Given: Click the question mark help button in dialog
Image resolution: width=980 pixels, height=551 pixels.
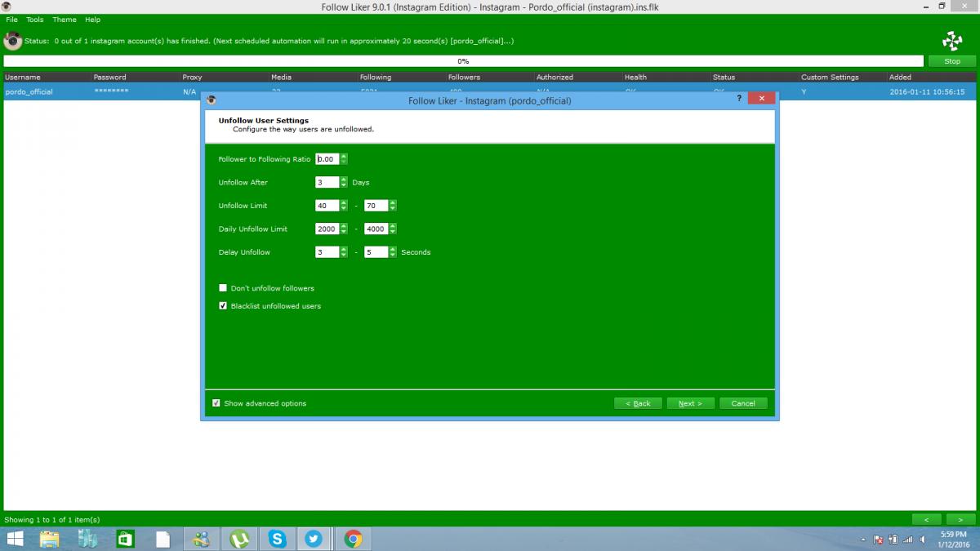Looking at the screenshot, I should coord(738,99).
